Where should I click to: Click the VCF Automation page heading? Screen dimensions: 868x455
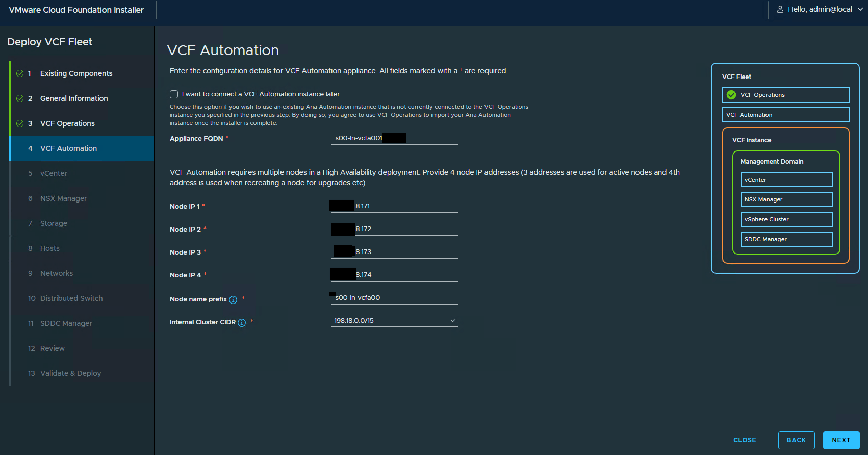(223, 50)
